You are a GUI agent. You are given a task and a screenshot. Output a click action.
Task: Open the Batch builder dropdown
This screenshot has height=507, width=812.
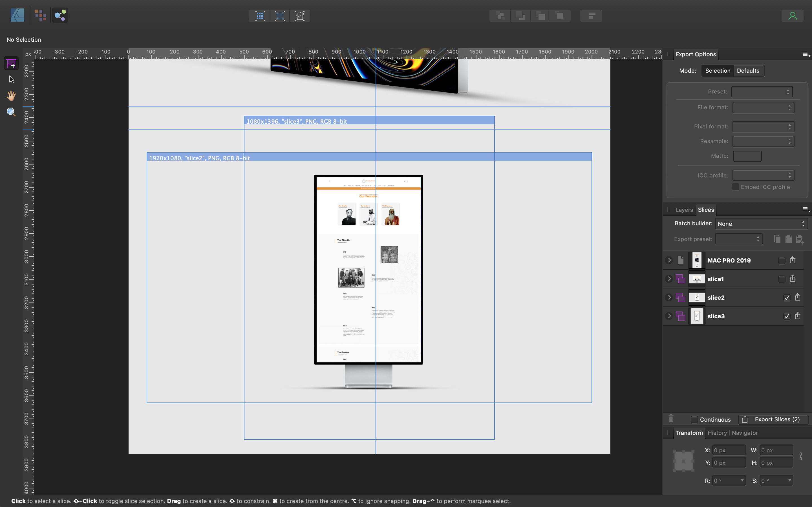pyautogui.click(x=761, y=224)
